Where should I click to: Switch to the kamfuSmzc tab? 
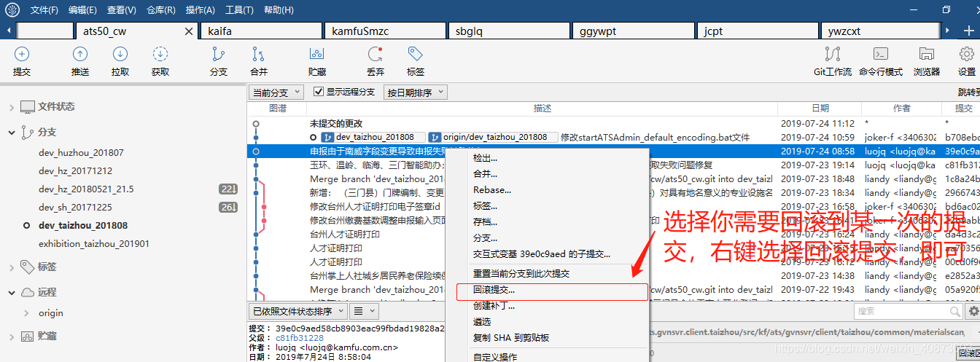(x=385, y=31)
